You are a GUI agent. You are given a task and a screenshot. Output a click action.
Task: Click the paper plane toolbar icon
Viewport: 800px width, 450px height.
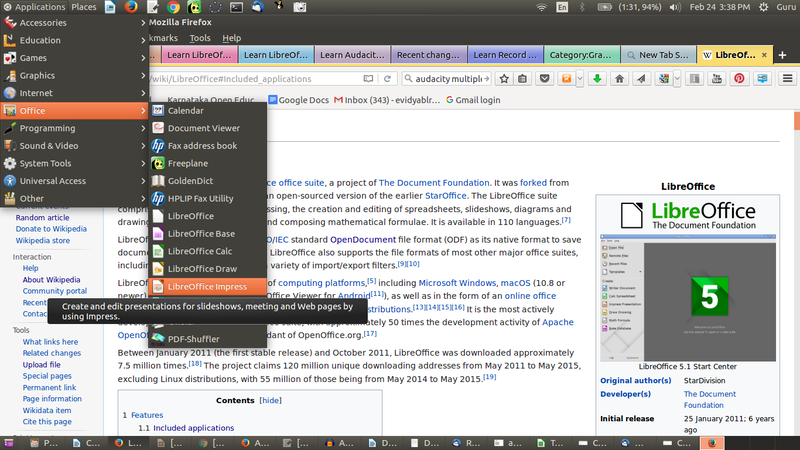tap(641, 79)
